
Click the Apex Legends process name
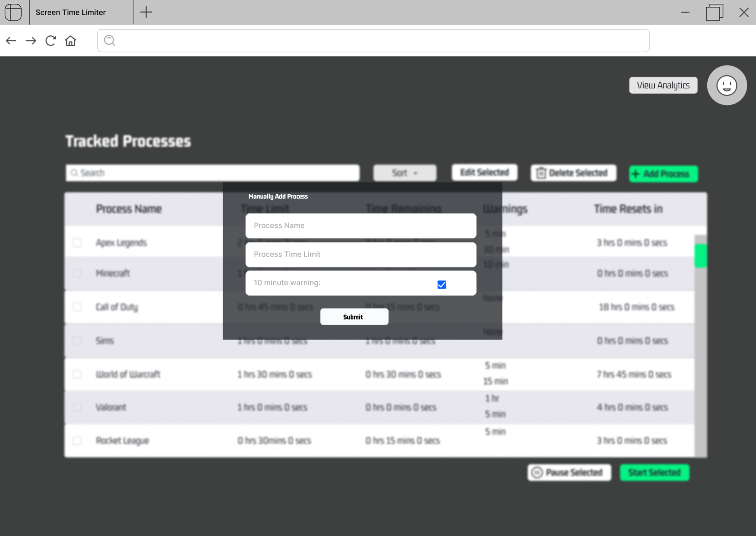pos(121,243)
